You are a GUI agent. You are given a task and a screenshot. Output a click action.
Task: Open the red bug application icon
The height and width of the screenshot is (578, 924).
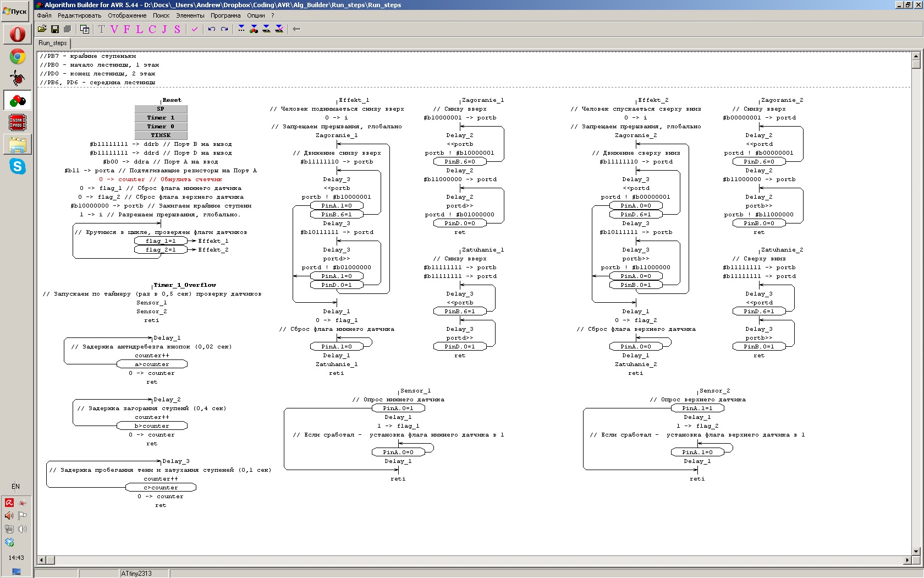pyautogui.click(x=18, y=78)
